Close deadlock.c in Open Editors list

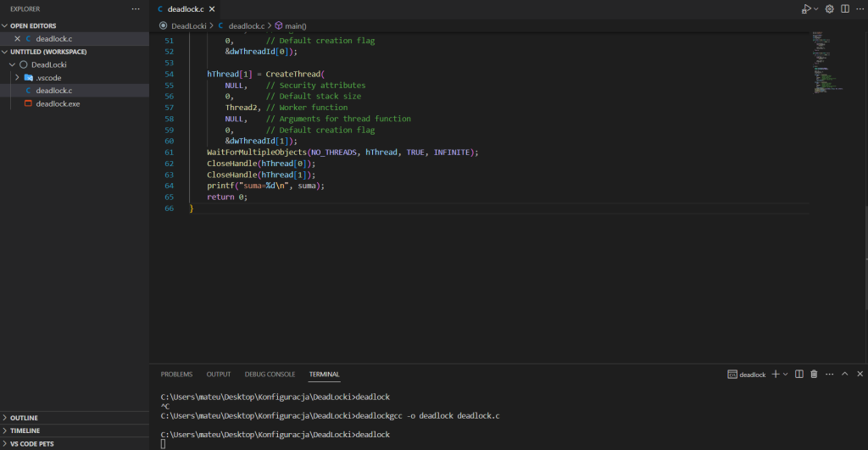17,39
